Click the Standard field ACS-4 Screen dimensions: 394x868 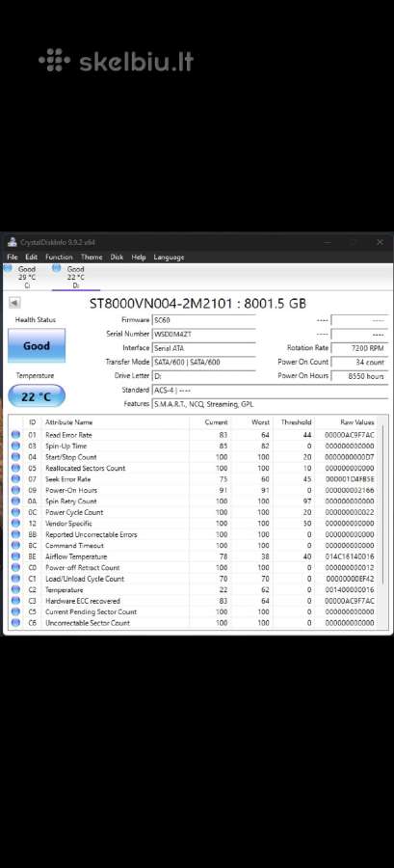[270, 390]
